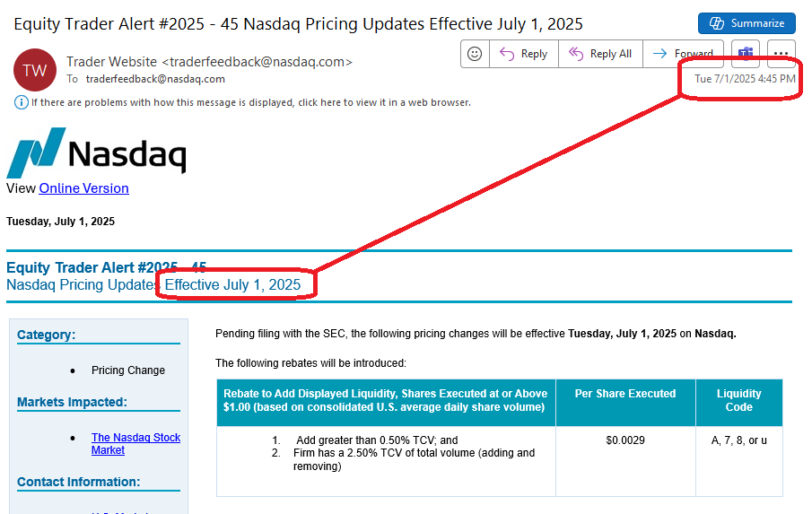
Task: Open the Teams share icon
Action: (746, 54)
